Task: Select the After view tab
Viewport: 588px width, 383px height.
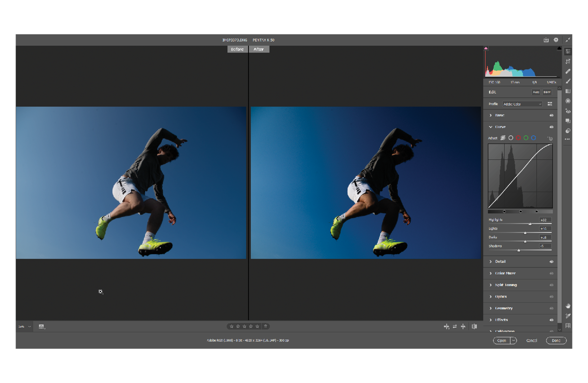Action: 259,49
